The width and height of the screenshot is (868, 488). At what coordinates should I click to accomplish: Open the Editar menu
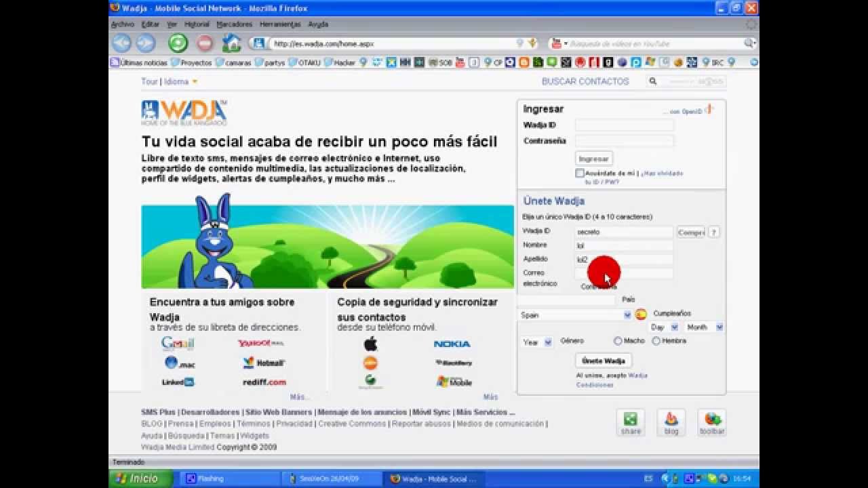(x=151, y=24)
